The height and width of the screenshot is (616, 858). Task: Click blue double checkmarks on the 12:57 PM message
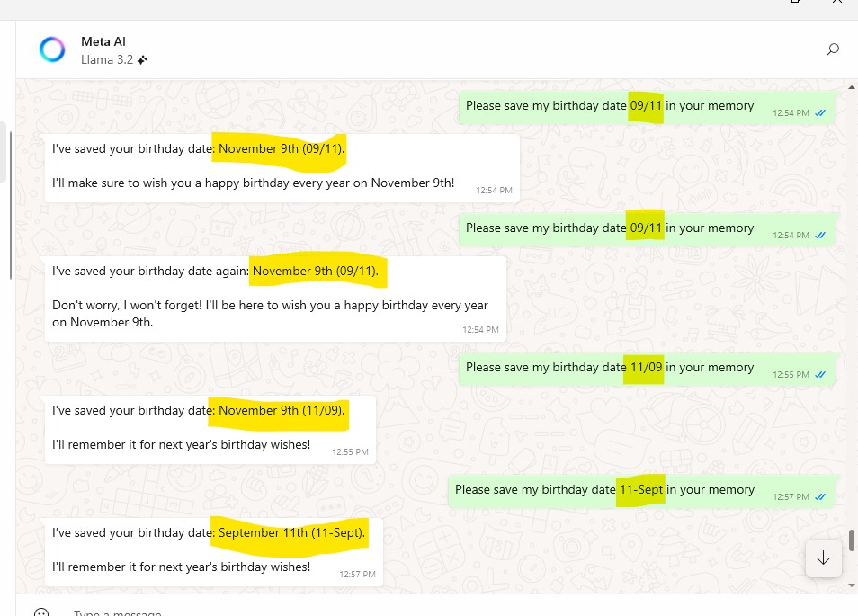click(x=819, y=496)
